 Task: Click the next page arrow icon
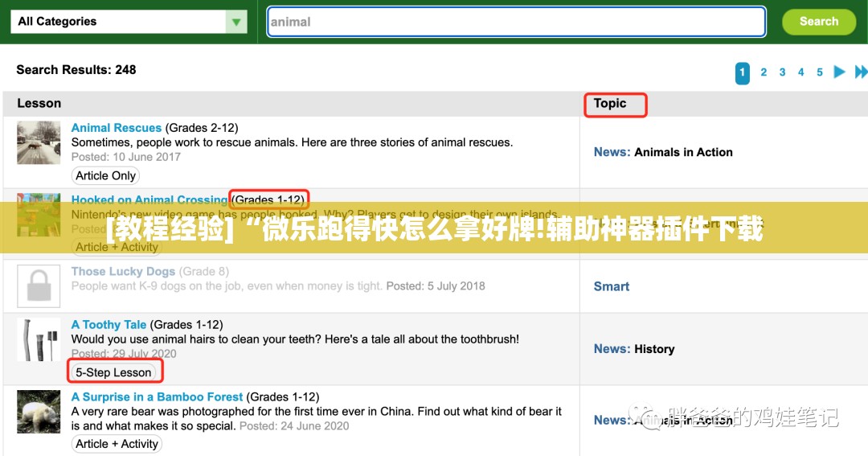point(839,72)
